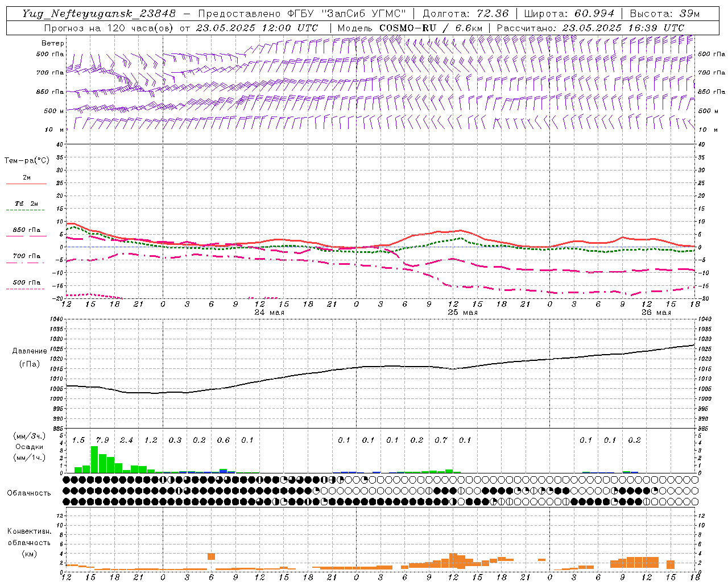Click the 'Тем-ра(°C)' axis label

27,161
